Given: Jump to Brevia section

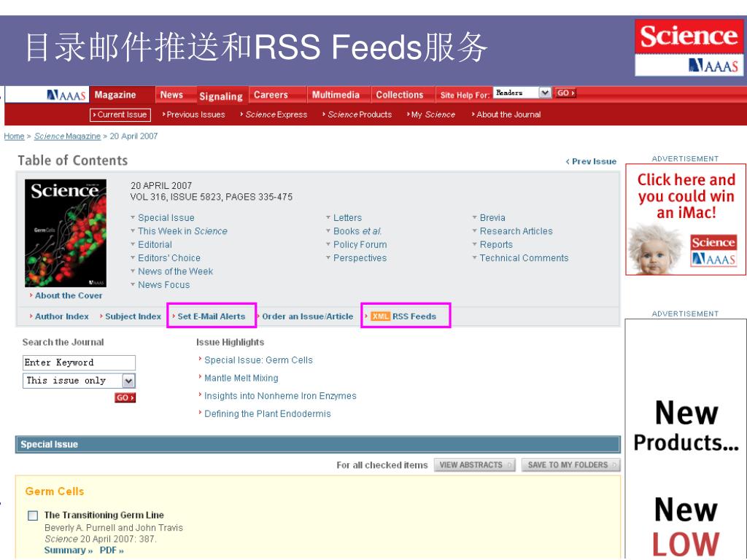Looking at the screenshot, I should point(492,218).
